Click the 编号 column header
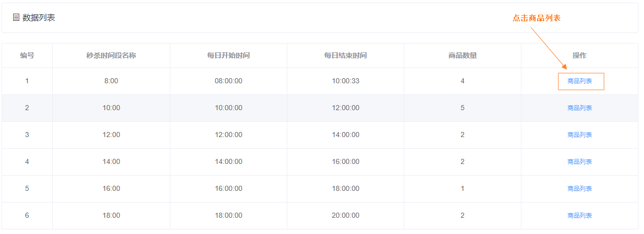The height and width of the screenshot is (234, 644). pyautogui.click(x=27, y=56)
